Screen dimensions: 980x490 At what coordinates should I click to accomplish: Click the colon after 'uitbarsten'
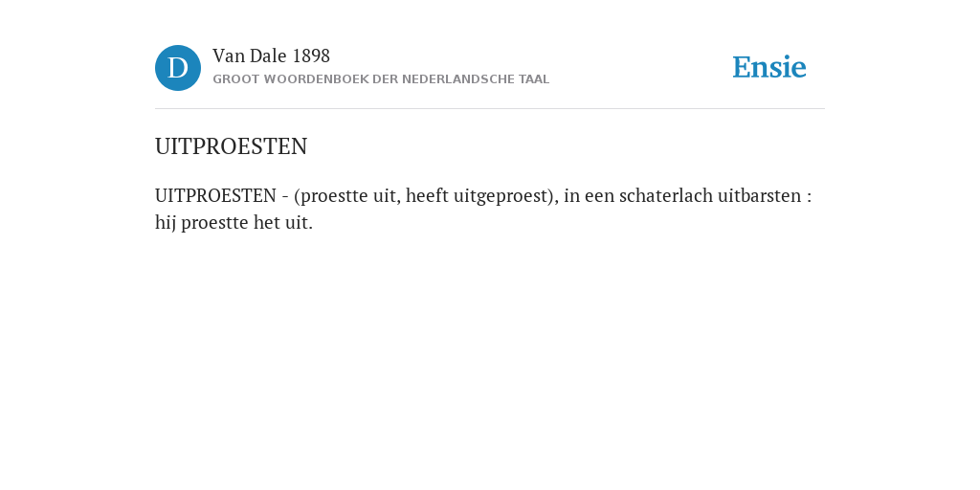click(809, 197)
